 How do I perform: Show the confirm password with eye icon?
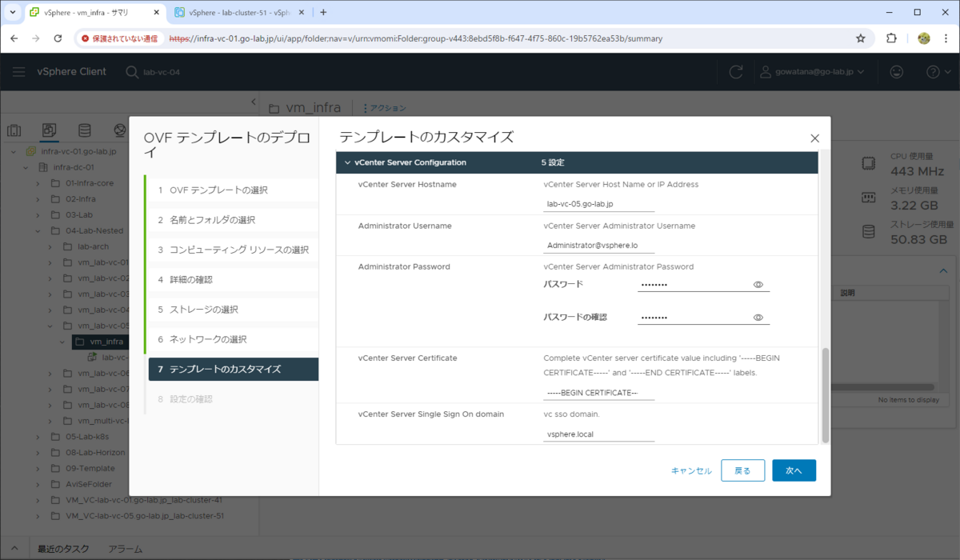[x=758, y=318]
